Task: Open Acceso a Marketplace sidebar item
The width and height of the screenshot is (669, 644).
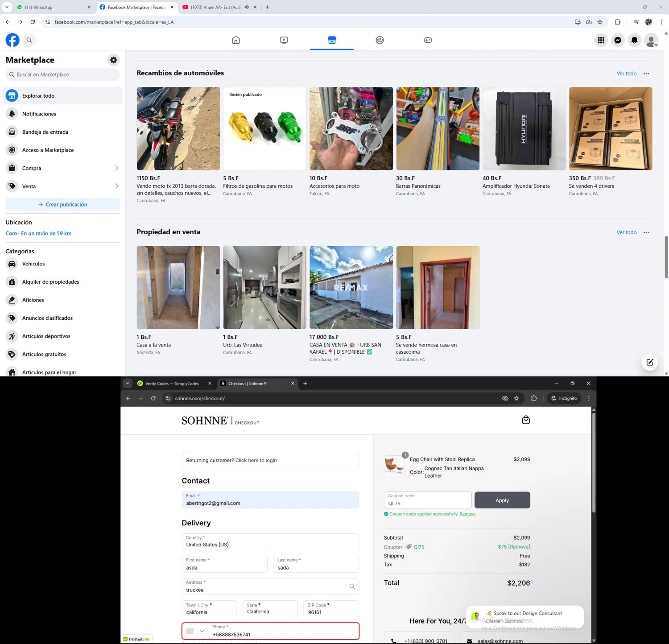Action: pos(63,150)
